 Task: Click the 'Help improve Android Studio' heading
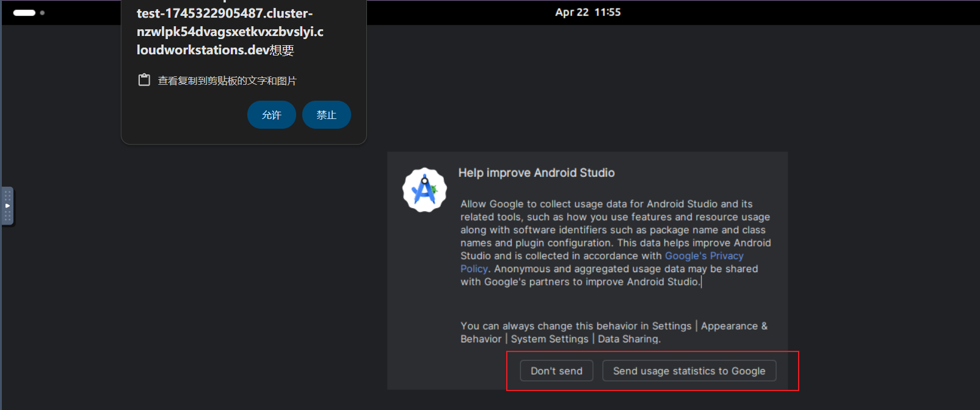pos(536,173)
